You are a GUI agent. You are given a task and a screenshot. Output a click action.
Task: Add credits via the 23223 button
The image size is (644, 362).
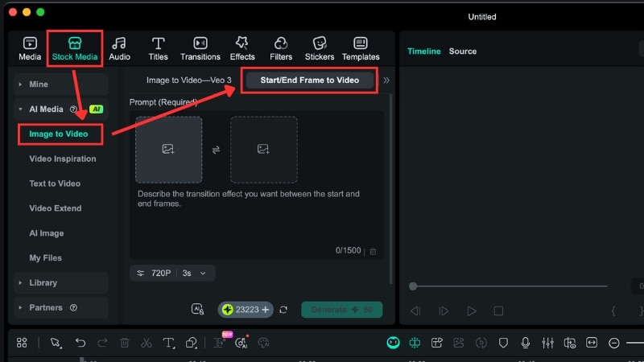point(246,310)
